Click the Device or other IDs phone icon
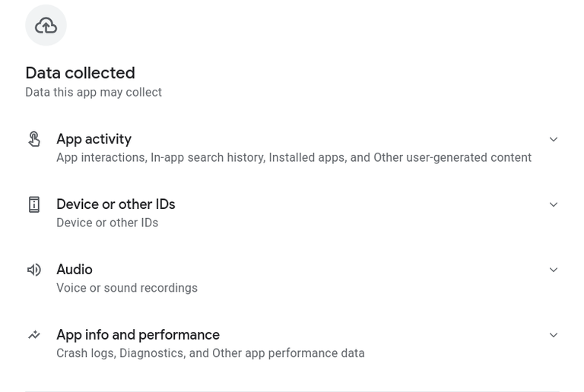The height and width of the screenshot is (392, 584). tap(34, 204)
